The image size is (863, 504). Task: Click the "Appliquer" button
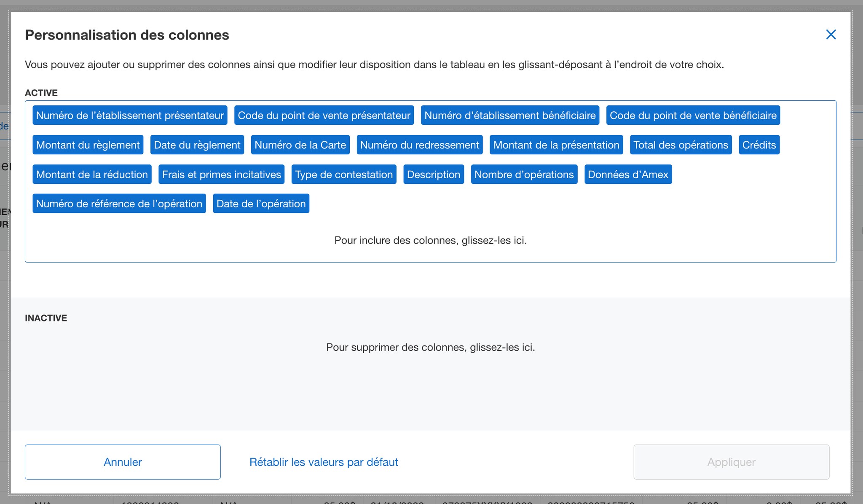click(x=731, y=462)
